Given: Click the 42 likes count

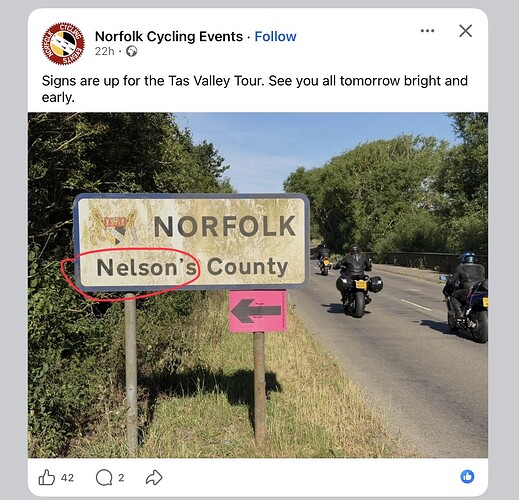Looking at the screenshot, I should [67, 478].
